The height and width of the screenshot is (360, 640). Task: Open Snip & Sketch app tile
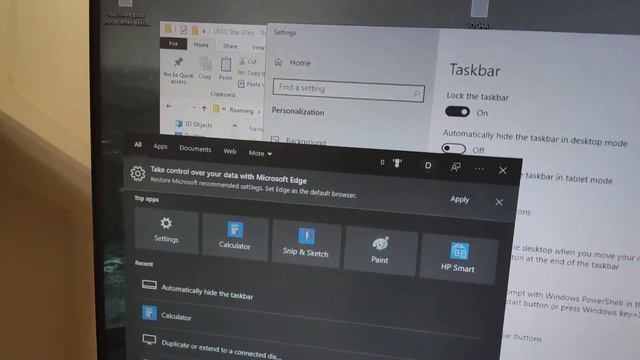coord(306,243)
